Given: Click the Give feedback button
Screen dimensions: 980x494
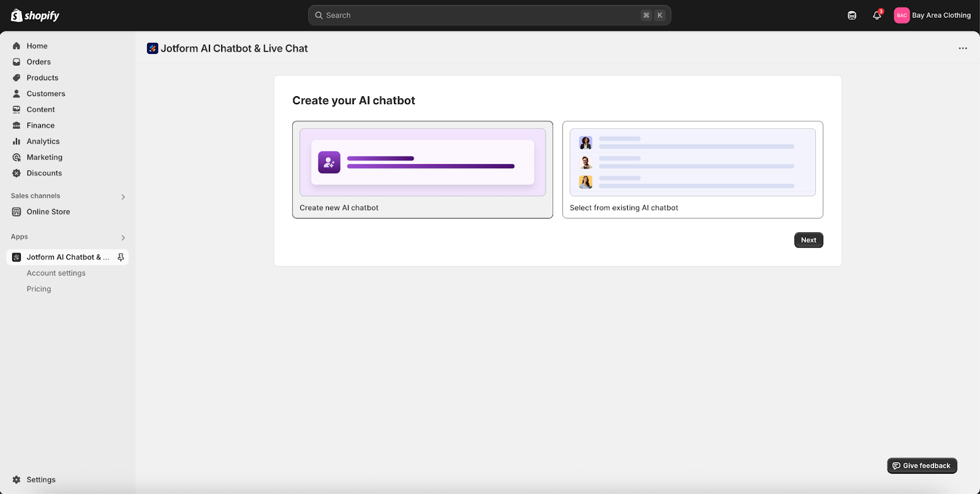Looking at the screenshot, I should tap(922, 466).
